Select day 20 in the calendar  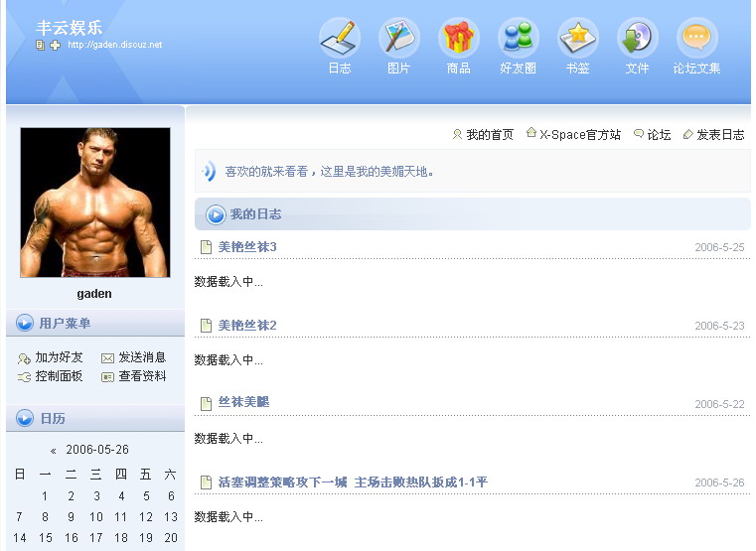pos(171,538)
